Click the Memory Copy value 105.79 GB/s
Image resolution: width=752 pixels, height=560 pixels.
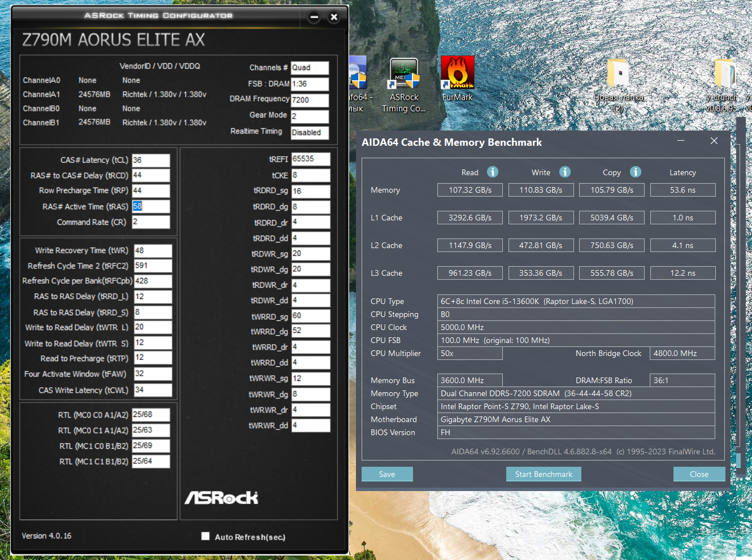point(612,190)
